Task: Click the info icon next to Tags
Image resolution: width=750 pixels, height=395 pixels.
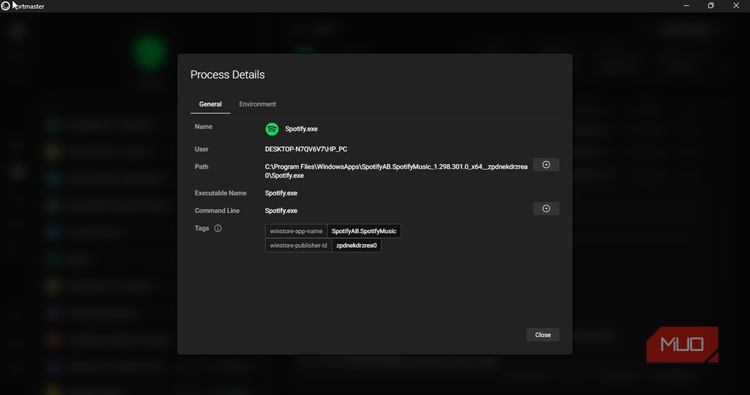Action: pos(218,228)
